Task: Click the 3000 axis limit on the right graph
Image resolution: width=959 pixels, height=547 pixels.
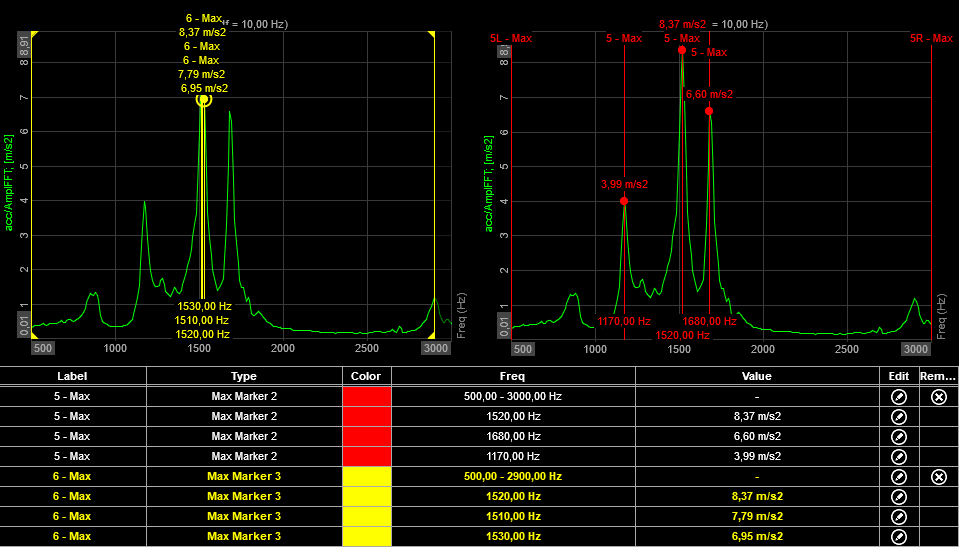Action: click(x=916, y=349)
